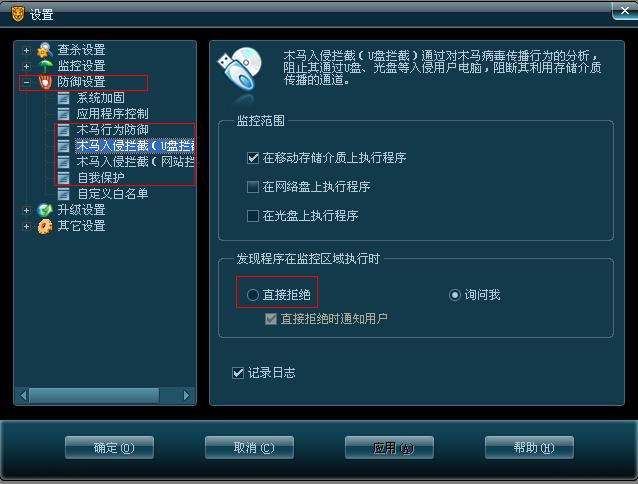Toggle 在移动存储介质上执行程序 checkbox
This screenshot has height=484, width=638.
pyautogui.click(x=253, y=158)
